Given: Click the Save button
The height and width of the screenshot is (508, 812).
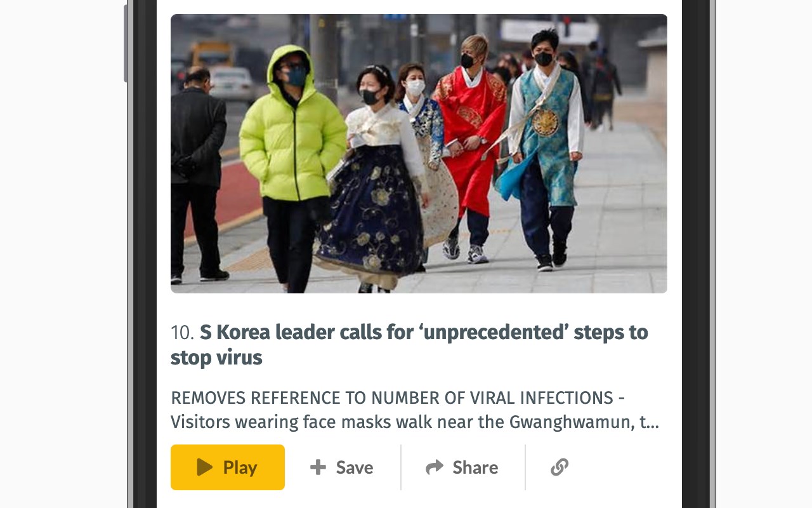Looking at the screenshot, I should point(342,467).
